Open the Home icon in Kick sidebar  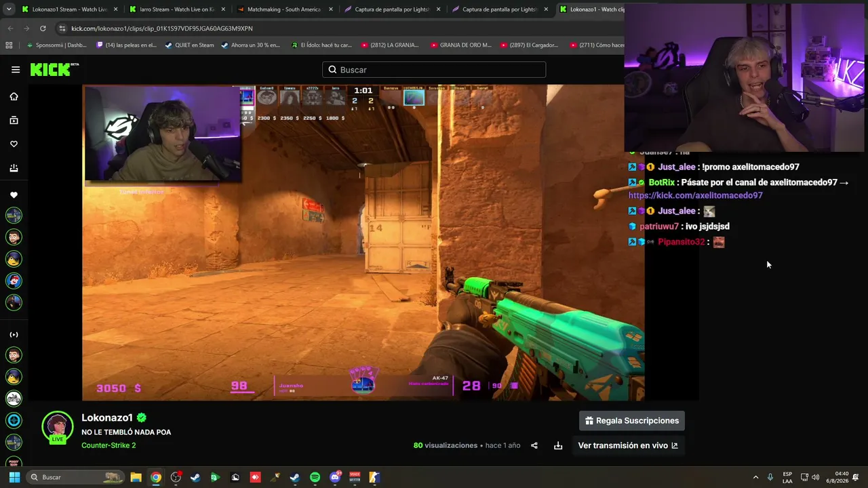pos(14,96)
